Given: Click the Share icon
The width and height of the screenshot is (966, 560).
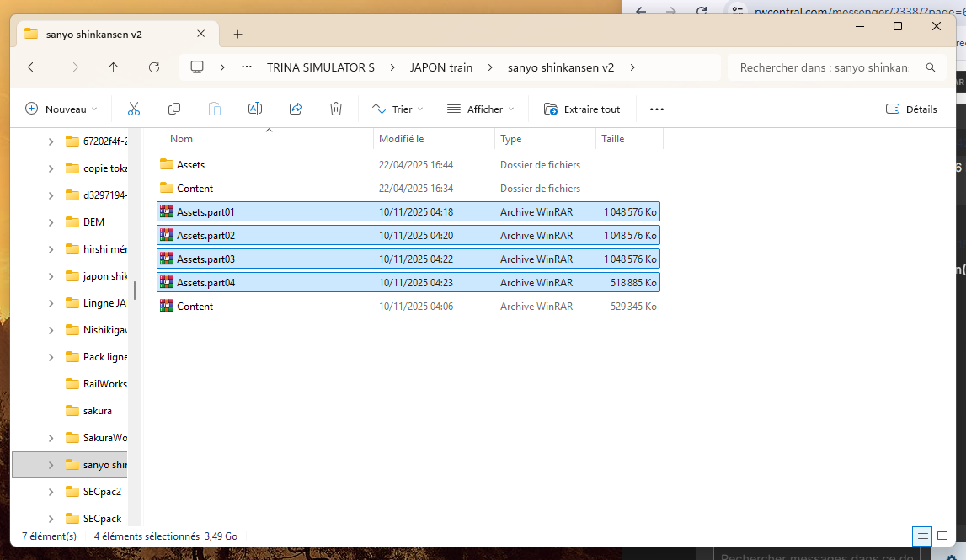Looking at the screenshot, I should point(296,109).
